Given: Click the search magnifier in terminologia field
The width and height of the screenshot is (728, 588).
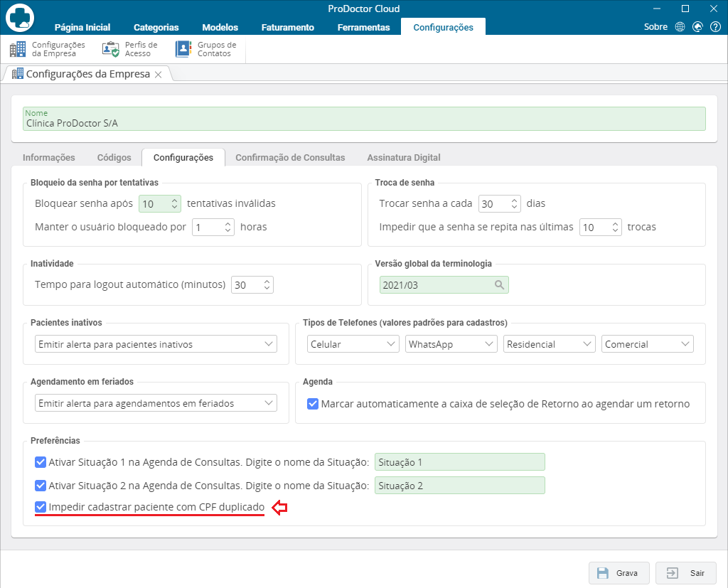Looking at the screenshot, I should 499,284.
